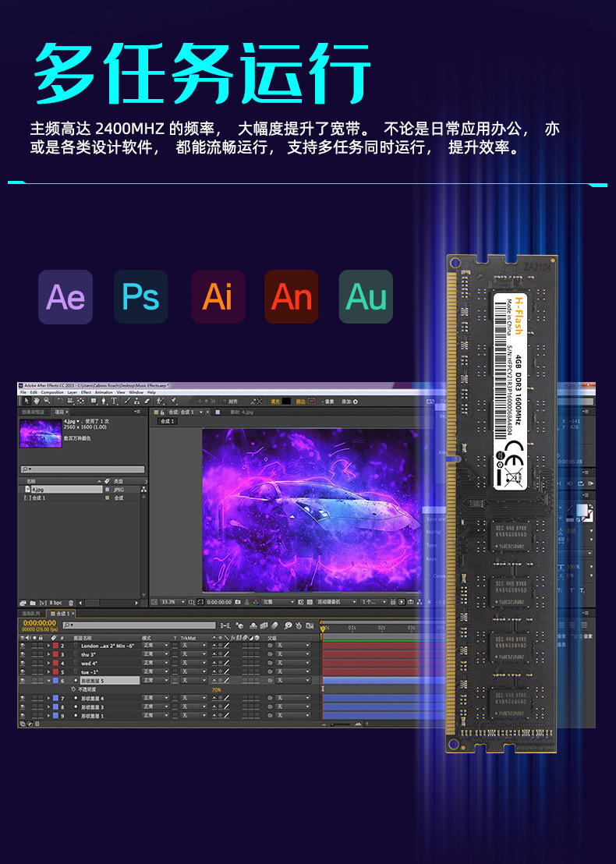Click the Animate An app icon
This screenshot has width=616, height=864.
(292, 297)
